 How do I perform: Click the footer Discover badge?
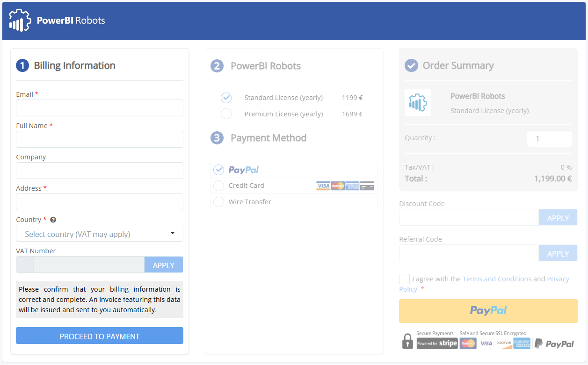(504, 344)
